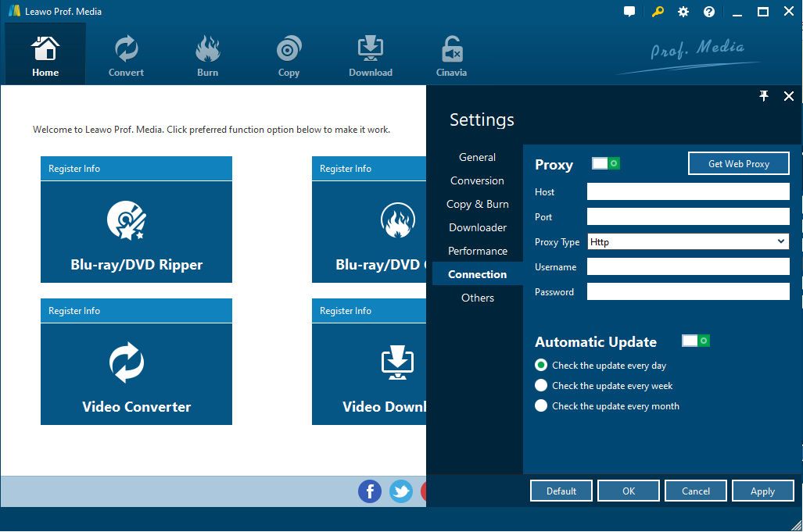Select Check the update every week
This screenshot has height=532, width=803.
coord(541,385)
